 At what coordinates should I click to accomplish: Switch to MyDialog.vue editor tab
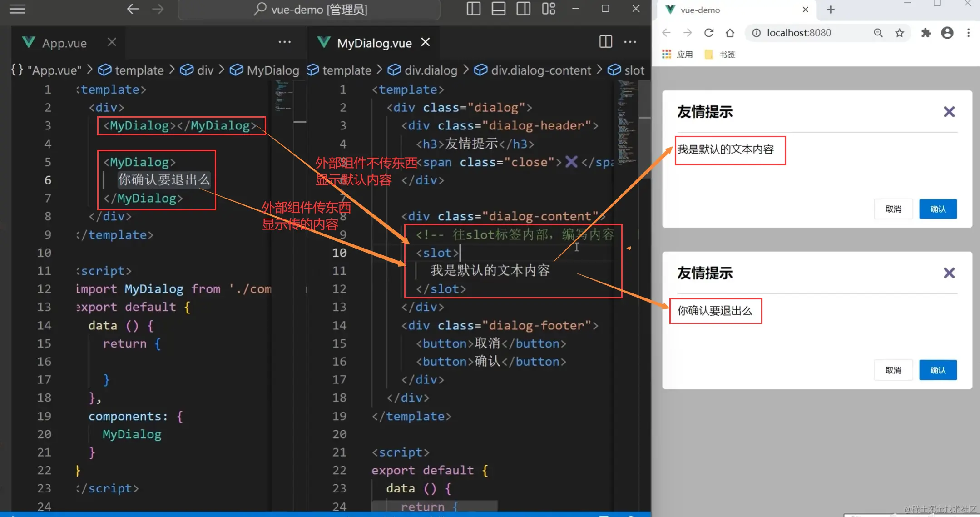coord(374,43)
